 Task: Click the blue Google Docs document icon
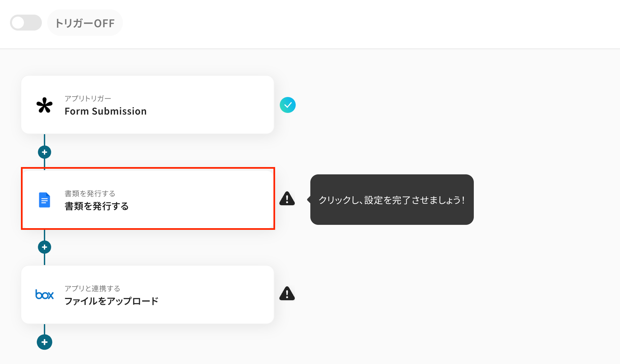point(45,200)
